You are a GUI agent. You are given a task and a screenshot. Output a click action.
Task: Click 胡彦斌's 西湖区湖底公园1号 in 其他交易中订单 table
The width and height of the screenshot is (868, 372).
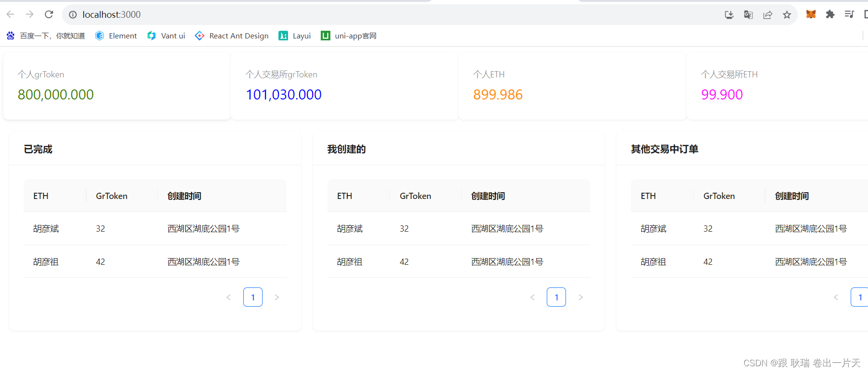(811, 229)
